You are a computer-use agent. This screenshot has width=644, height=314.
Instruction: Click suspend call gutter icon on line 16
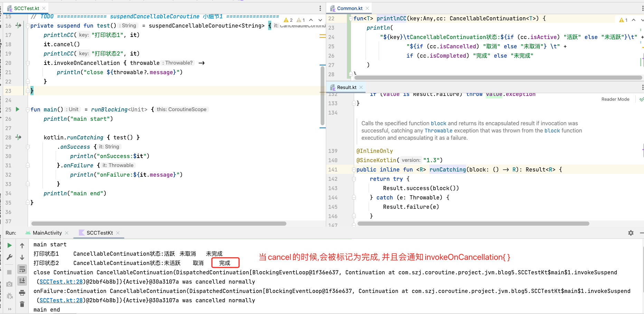pos(19,25)
